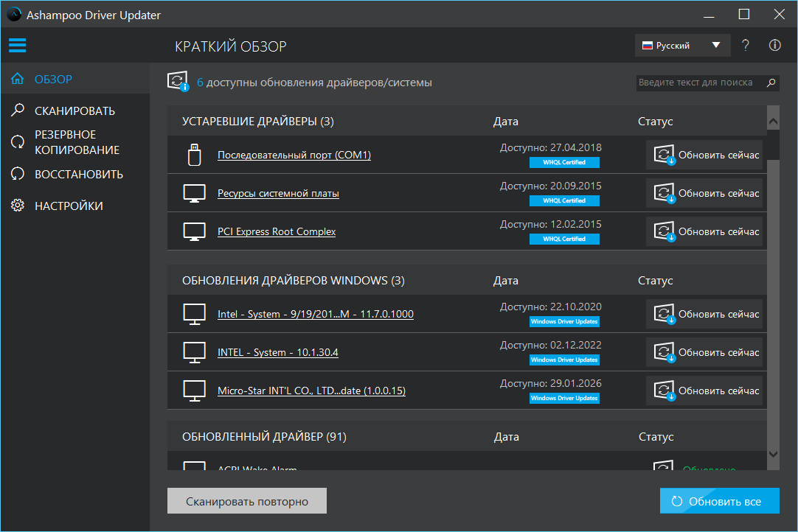Viewport: 798px width, 532px height.
Task: Open the help question mark icon
Action: [x=746, y=46]
